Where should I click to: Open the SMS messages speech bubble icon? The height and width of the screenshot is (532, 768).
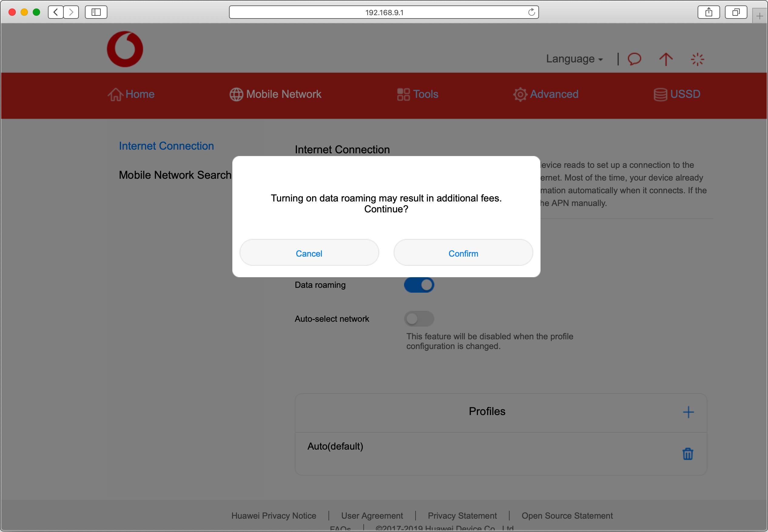click(x=634, y=59)
